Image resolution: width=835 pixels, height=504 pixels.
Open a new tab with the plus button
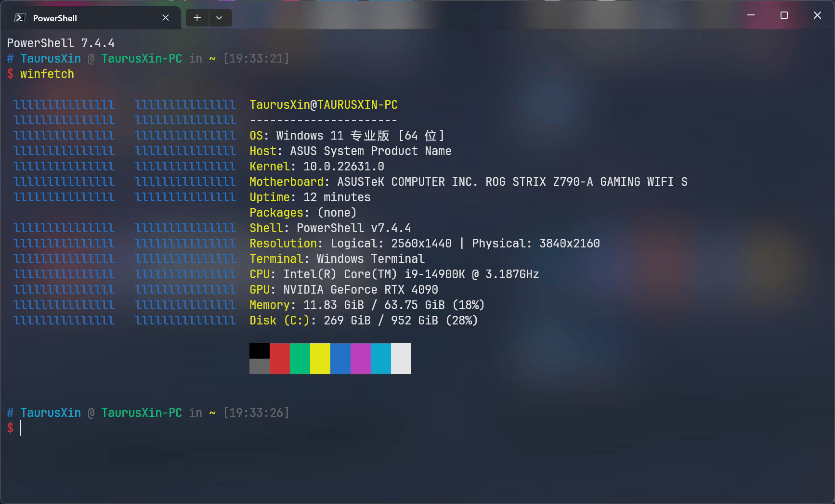pos(197,18)
